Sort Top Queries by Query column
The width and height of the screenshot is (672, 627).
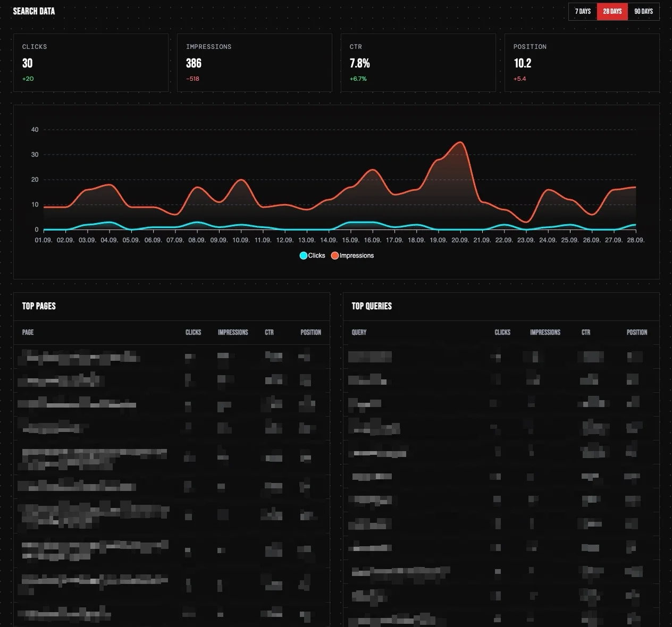pyautogui.click(x=359, y=332)
